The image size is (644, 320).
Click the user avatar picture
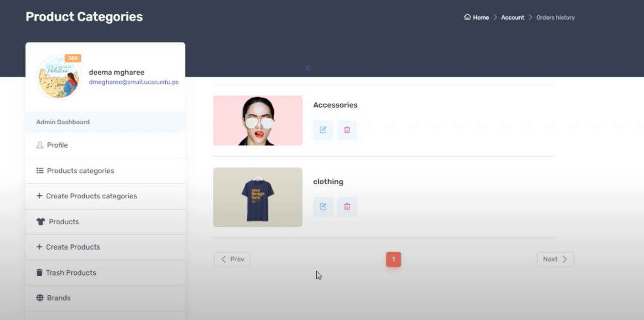(59, 77)
